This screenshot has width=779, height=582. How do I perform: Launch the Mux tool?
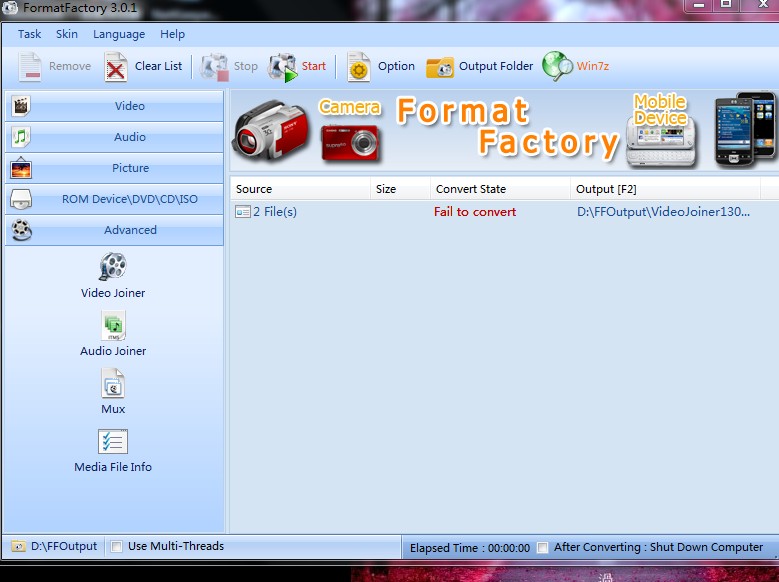(x=113, y=384)
